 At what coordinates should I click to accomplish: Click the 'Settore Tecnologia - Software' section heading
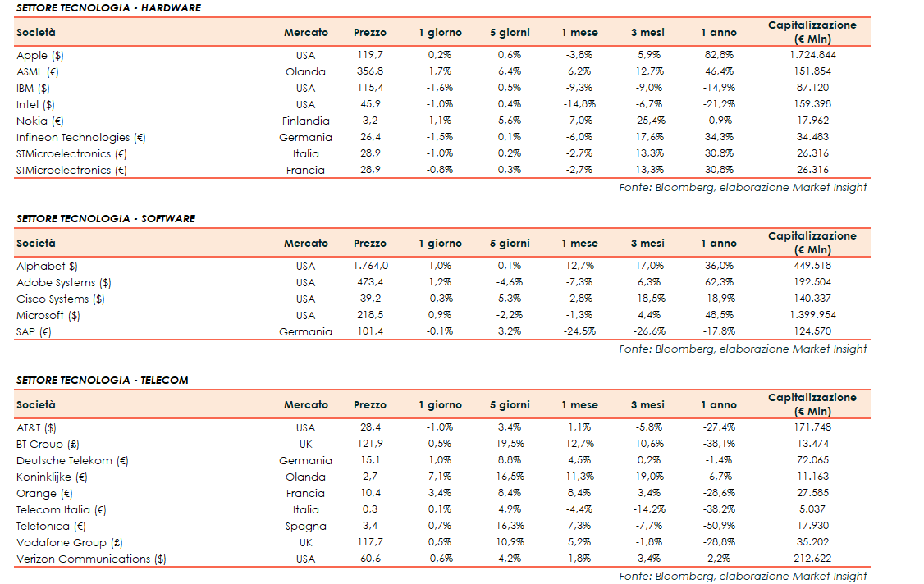point(106,219)
